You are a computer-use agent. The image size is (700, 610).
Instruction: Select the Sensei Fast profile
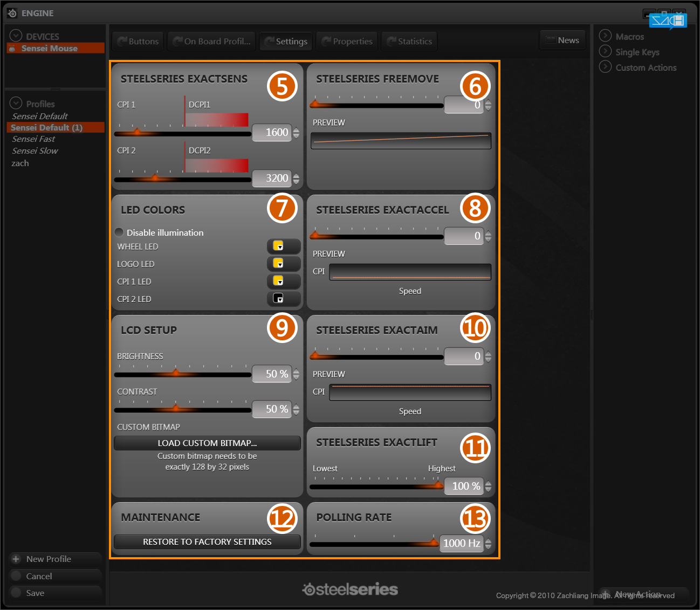coord(33,139)
